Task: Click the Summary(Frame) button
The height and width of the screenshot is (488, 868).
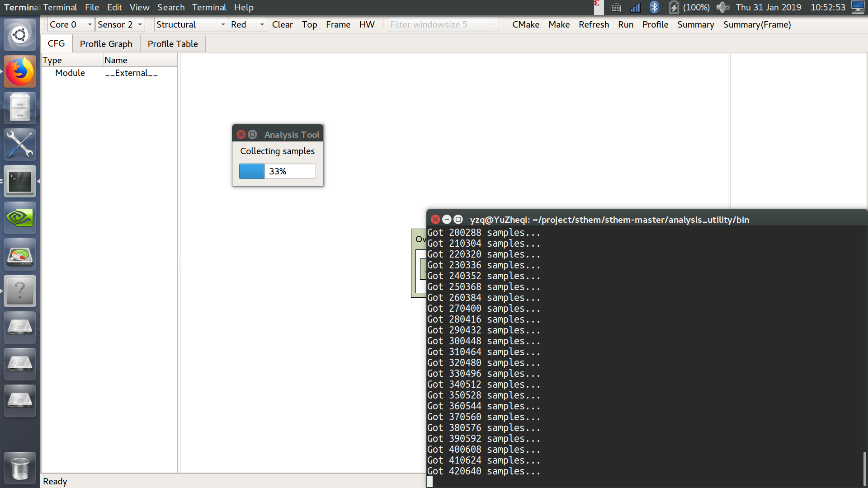Action: point(757,25)
